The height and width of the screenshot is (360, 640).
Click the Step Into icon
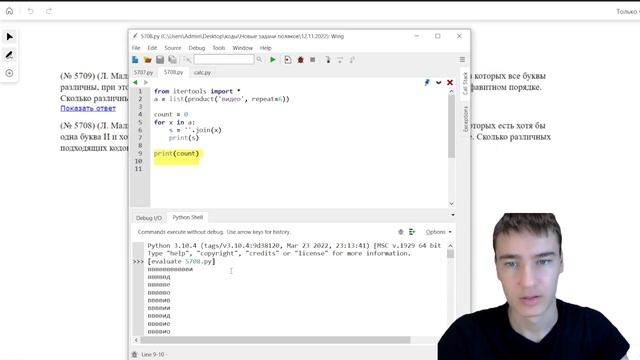pyautogui.click(x=327, y=60)
